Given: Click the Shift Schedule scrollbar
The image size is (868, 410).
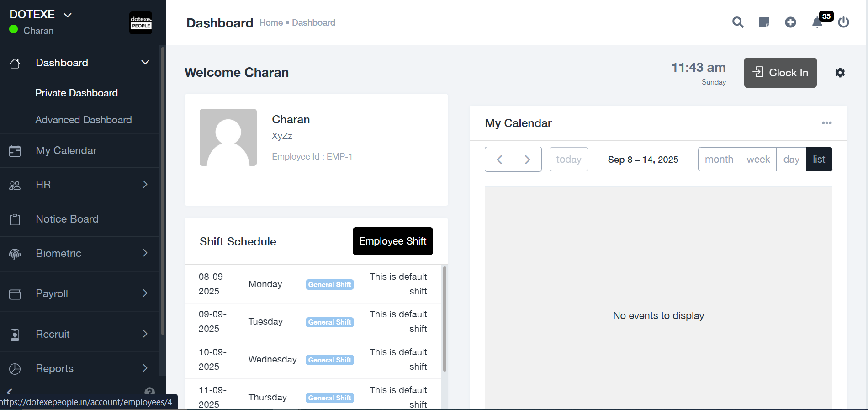Looking at the screenshot, I should click(445, 319).
